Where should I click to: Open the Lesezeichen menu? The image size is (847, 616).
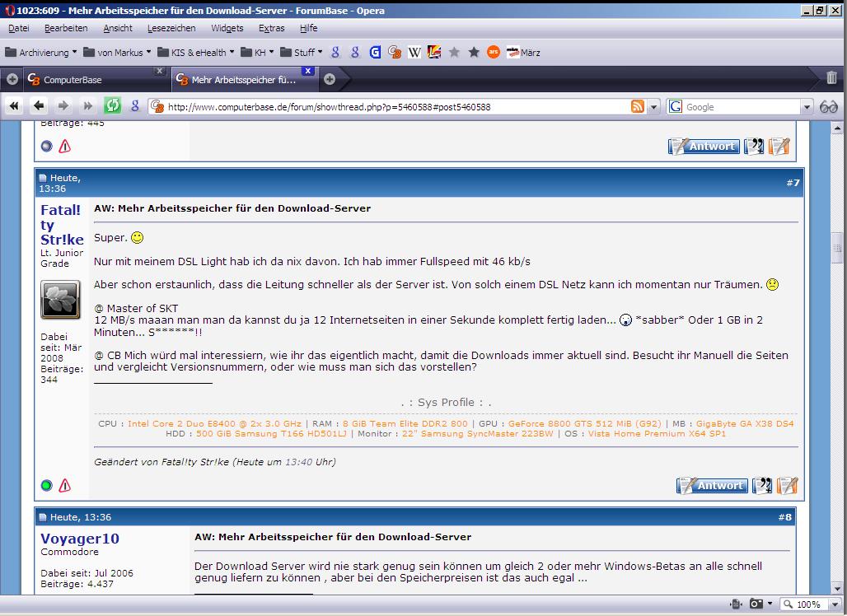(171, 28)
